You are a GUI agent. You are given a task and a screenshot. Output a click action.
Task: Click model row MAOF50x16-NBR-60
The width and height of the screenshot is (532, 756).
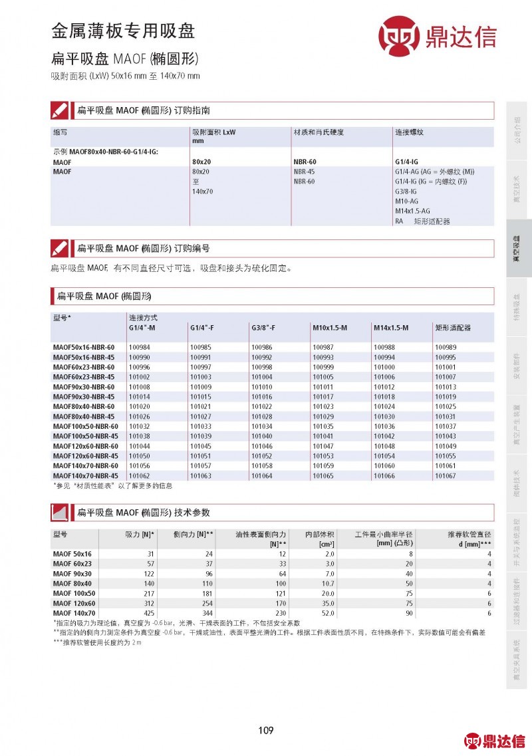coord(272,347)
